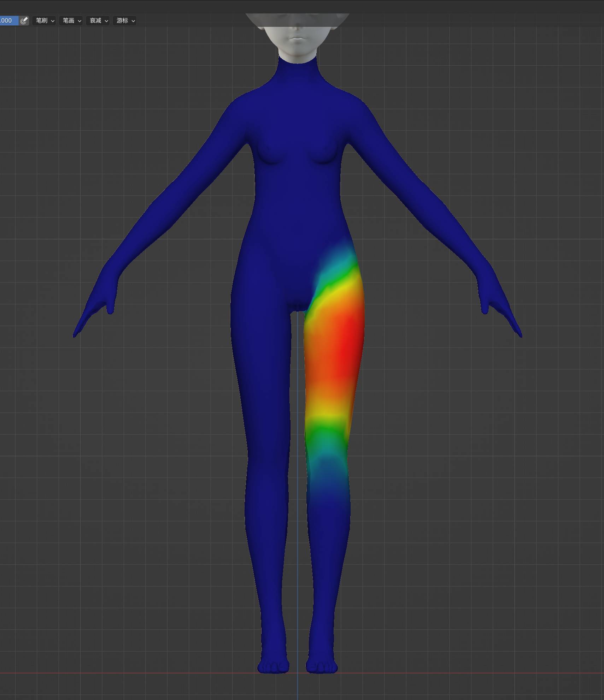Click the model's belly above the hips
Image resolution: width=604 pixels, height=700 pixels.
point(298,219)
